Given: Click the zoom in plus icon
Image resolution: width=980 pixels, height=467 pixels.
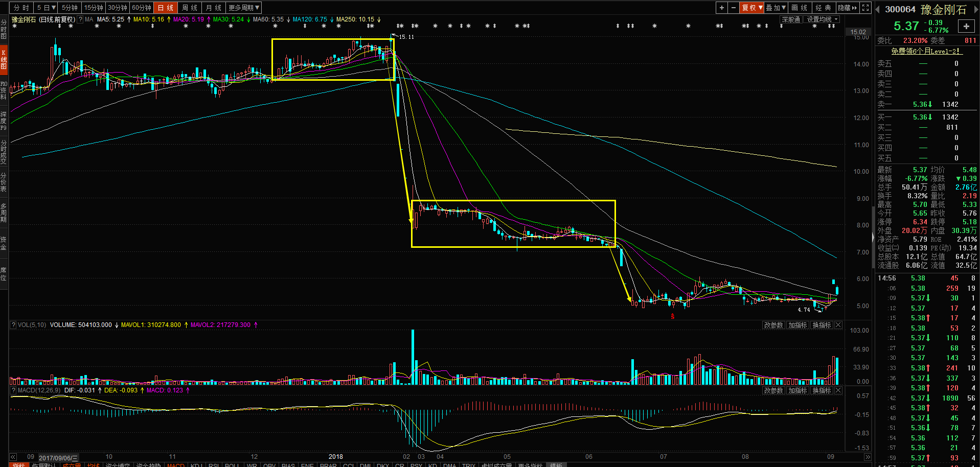Looking at the screenshot, I should (x=721, y=8).
